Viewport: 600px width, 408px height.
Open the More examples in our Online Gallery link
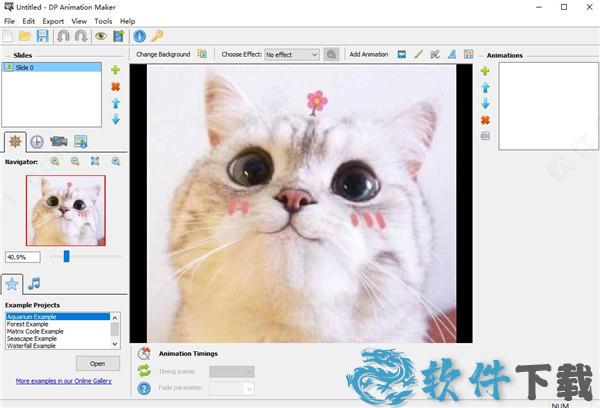[64, 381]
